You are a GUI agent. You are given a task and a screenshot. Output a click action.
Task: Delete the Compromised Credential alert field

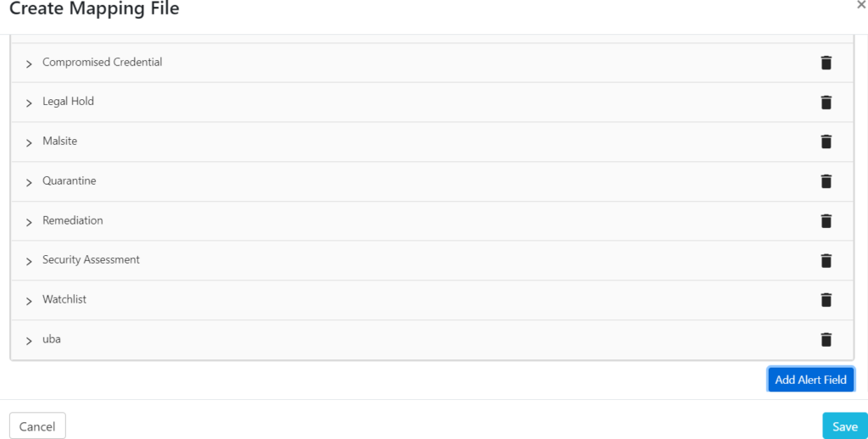(826, 63)
